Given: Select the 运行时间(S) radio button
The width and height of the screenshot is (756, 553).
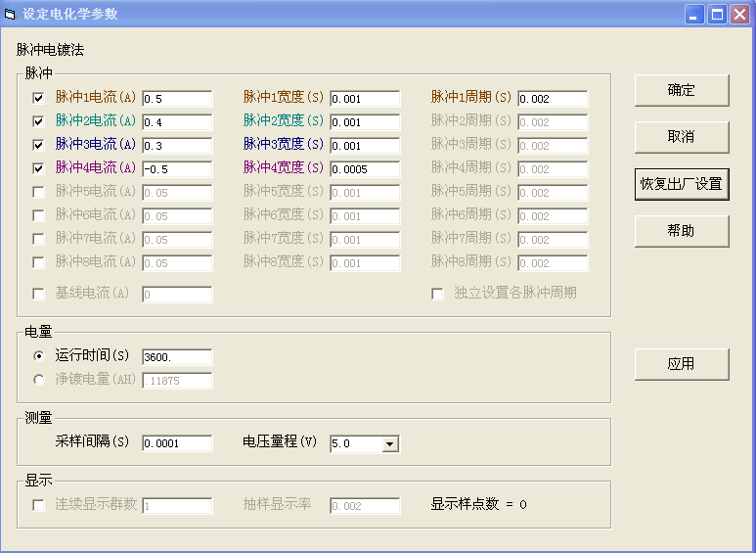Looking at the screenshot, I should pyautogui.click(x=39, y=355).
